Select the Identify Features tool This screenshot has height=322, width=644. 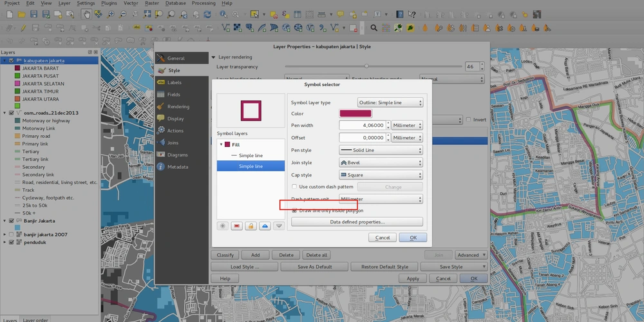(x=223, y=14)
